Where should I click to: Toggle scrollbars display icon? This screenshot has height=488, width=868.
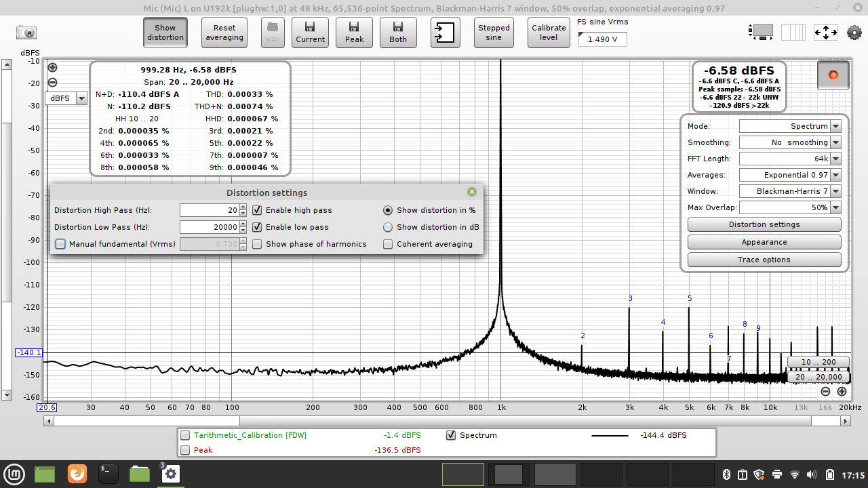761,32
